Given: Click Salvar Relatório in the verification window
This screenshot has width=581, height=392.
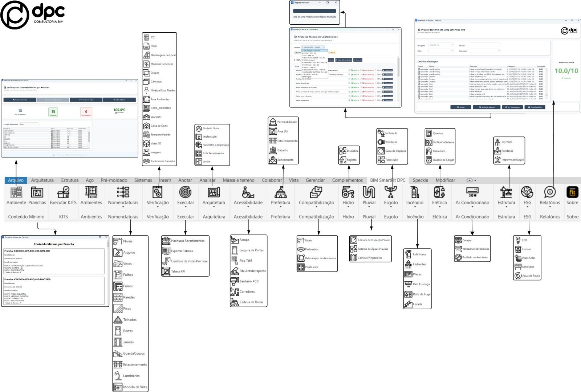Looking at the screenshot, I should [x=119, y=100].
